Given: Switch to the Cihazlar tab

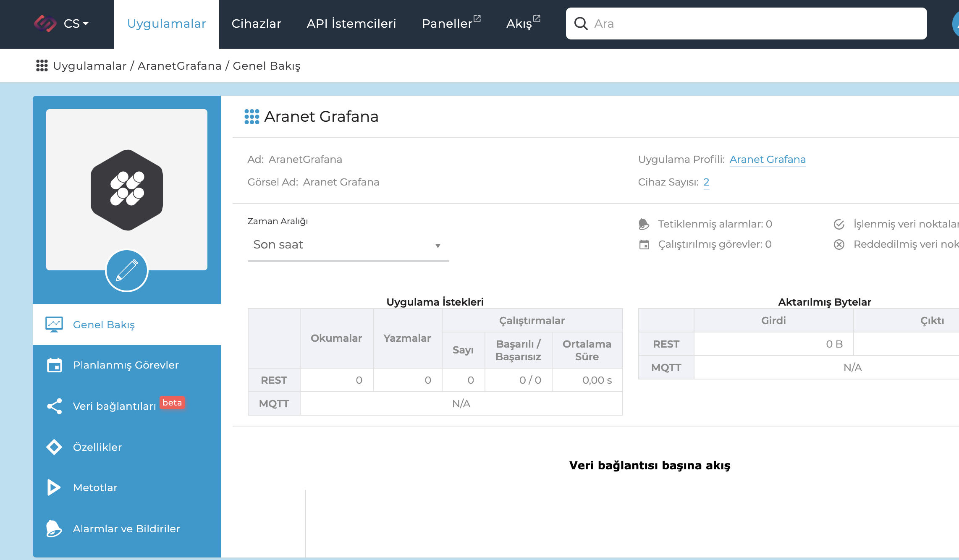Looking at the screenshot, I should tap(256, 24).
